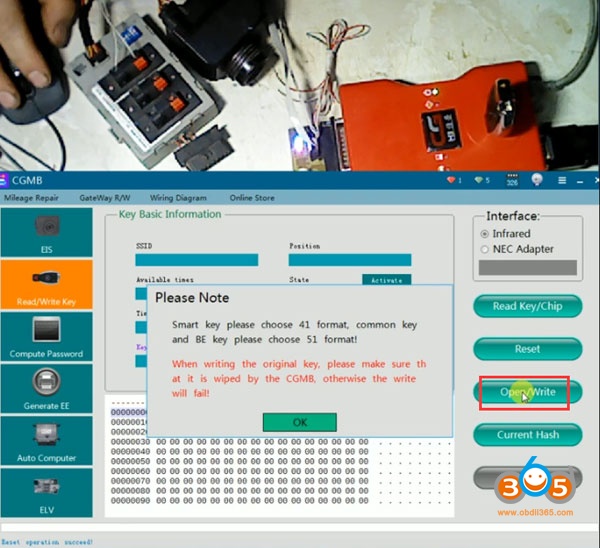Select the NEC Adapter interface option
The width and height of the screenshot is (600, 548).
pos(517,249)
